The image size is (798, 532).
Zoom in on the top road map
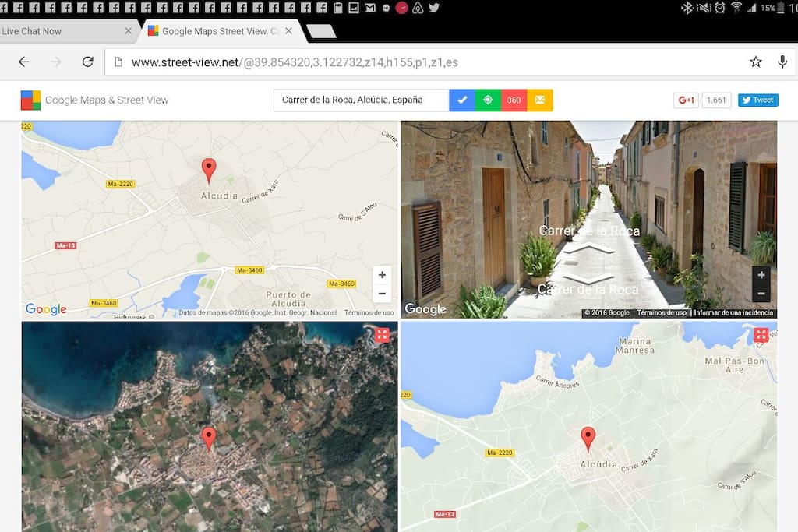(382, 275)
